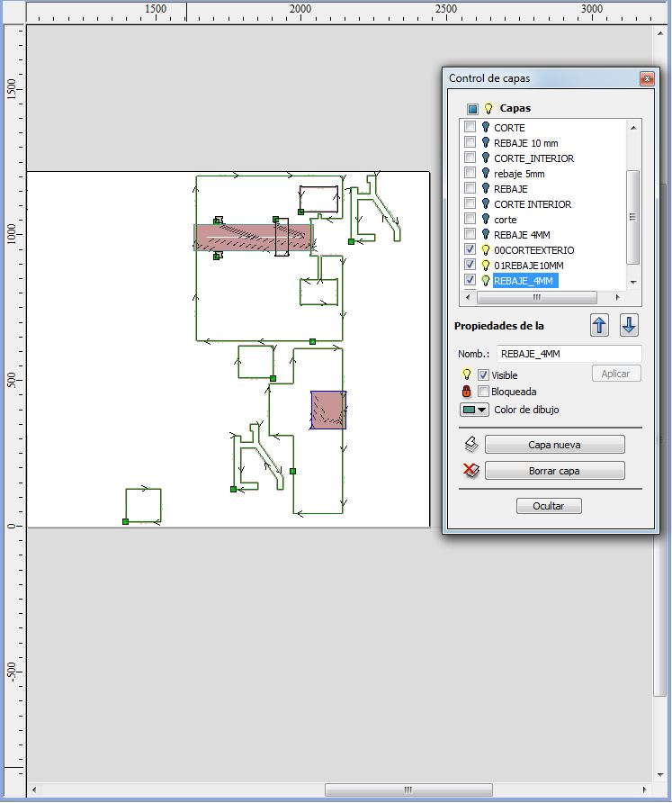Screen dimensions: 672x803
Task: Click the bulb icon of REBAJE 10 mm layer
Action: [486, 142]
